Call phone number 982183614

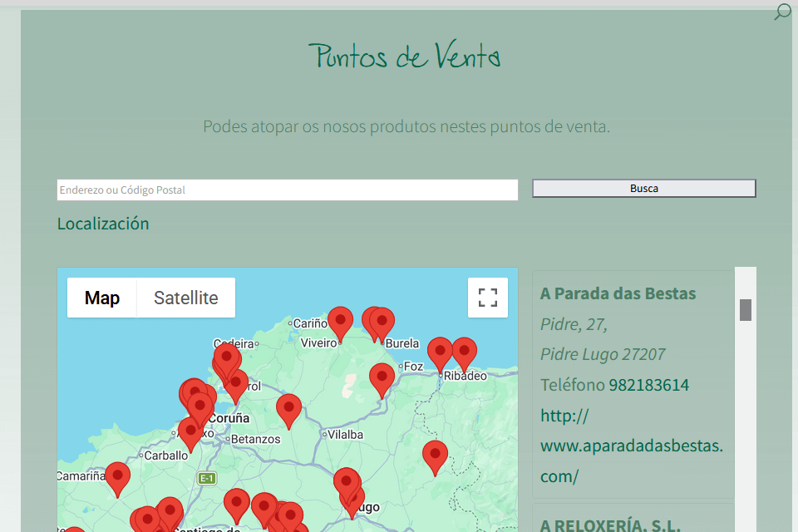coord(649,385)
